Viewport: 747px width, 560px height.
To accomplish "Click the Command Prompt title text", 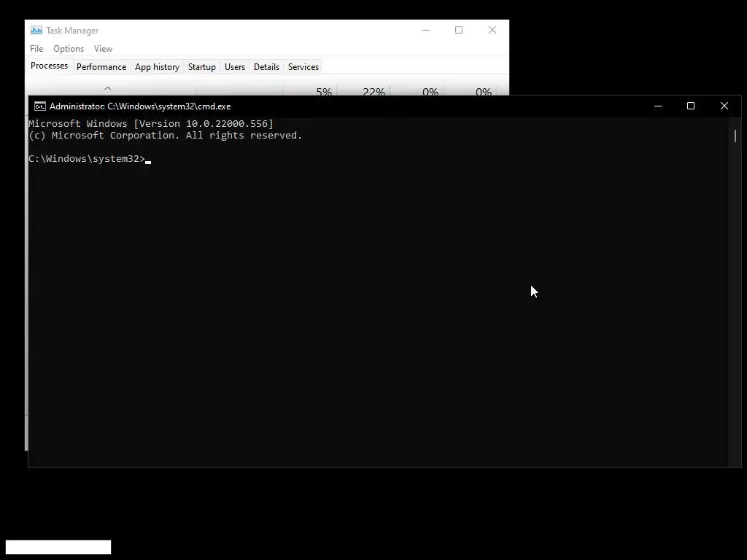I will (x=140, y=106).
